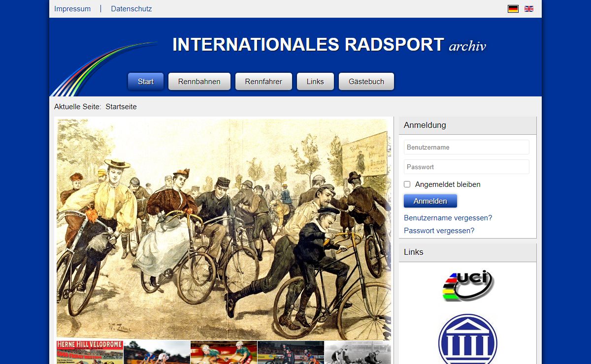This screenshot has height=364, width=591.
Task: Open the large vintage cyclists painting
Action: coord(224,229)
